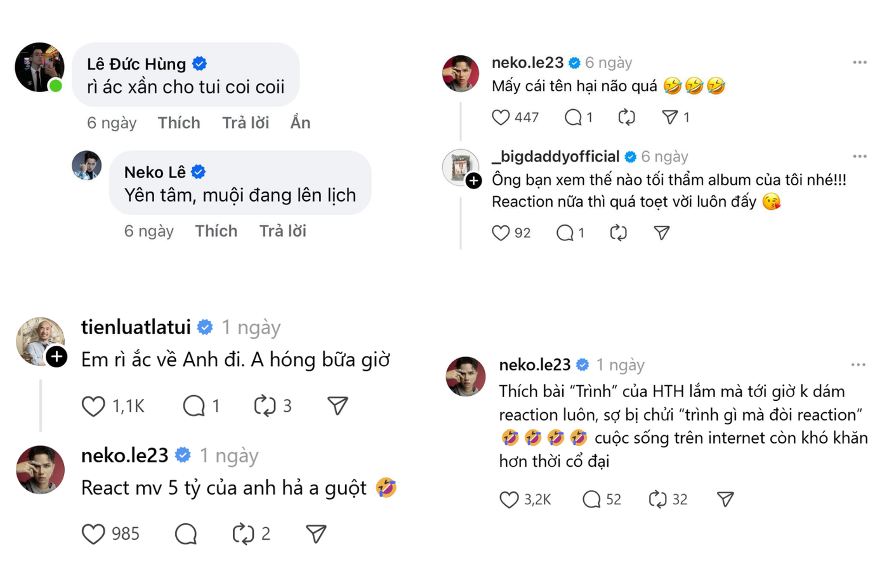The image size is (882, 588).
Task: Open the three-dot menu on neko.le23's top comment
Action: 860,61
